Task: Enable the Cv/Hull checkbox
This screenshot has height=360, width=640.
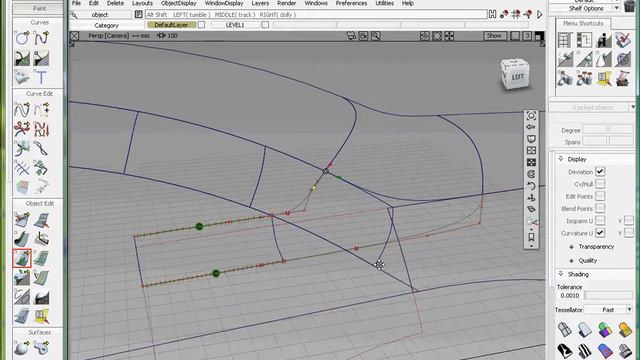Action: point(600,184)
